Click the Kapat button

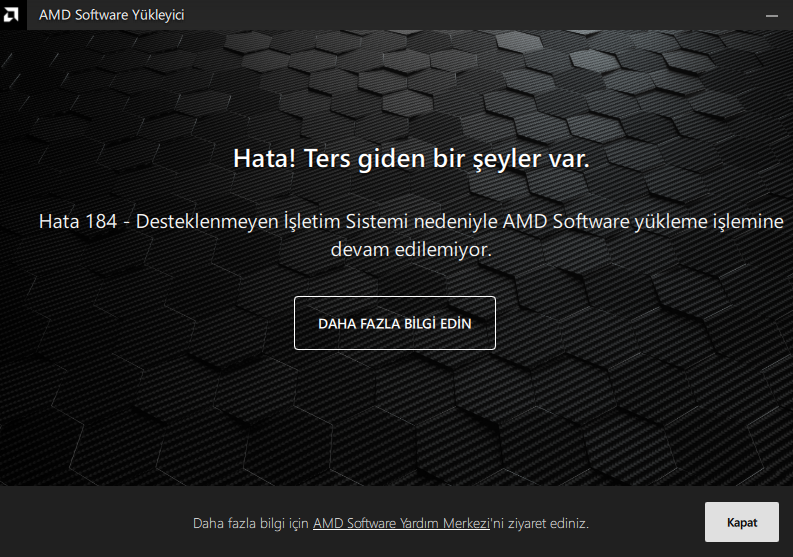(741, 522)
